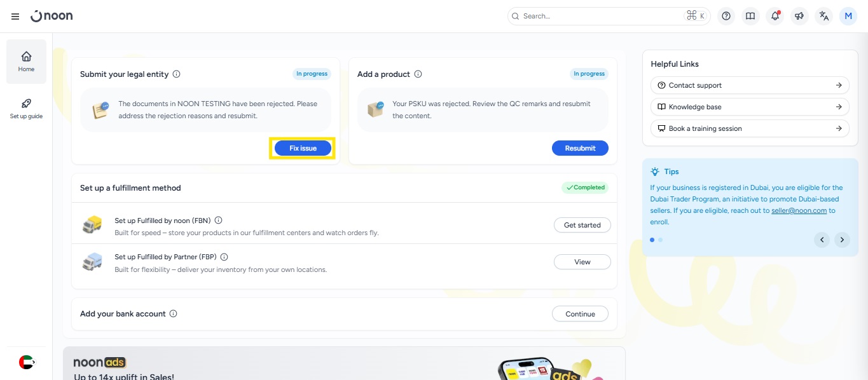Viewport: 868px width, 380px height.
Task: Open Book a training session link
Action: pyautogui.click(x=750, y=128)
